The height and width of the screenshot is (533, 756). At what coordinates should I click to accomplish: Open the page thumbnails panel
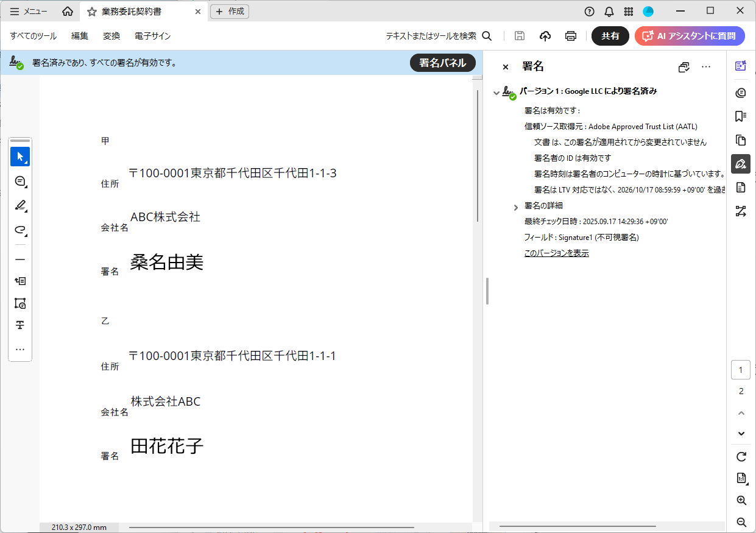pos(741,140)
